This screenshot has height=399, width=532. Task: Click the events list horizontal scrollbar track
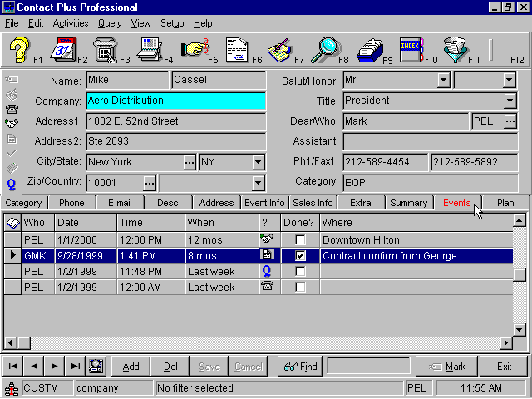[x=249, y=343]
